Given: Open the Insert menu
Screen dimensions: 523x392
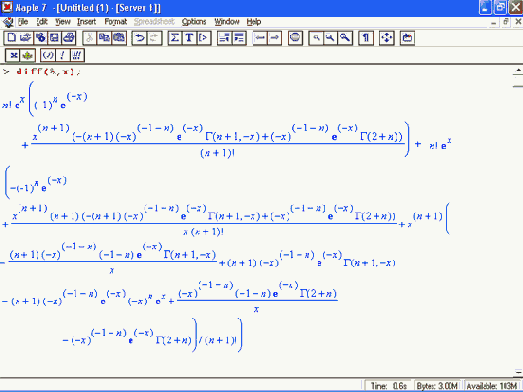Looking at the screenshot, I should [86, 22].
